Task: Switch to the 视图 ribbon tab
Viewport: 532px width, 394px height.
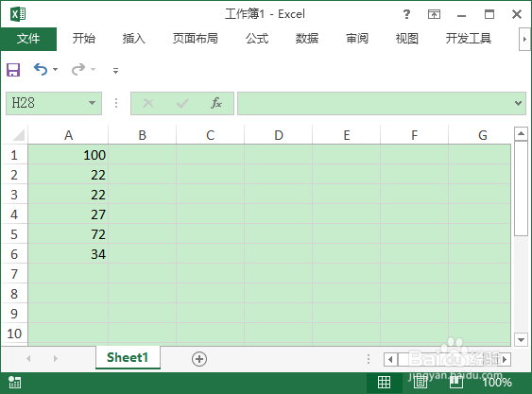Action: click(407, 39)
